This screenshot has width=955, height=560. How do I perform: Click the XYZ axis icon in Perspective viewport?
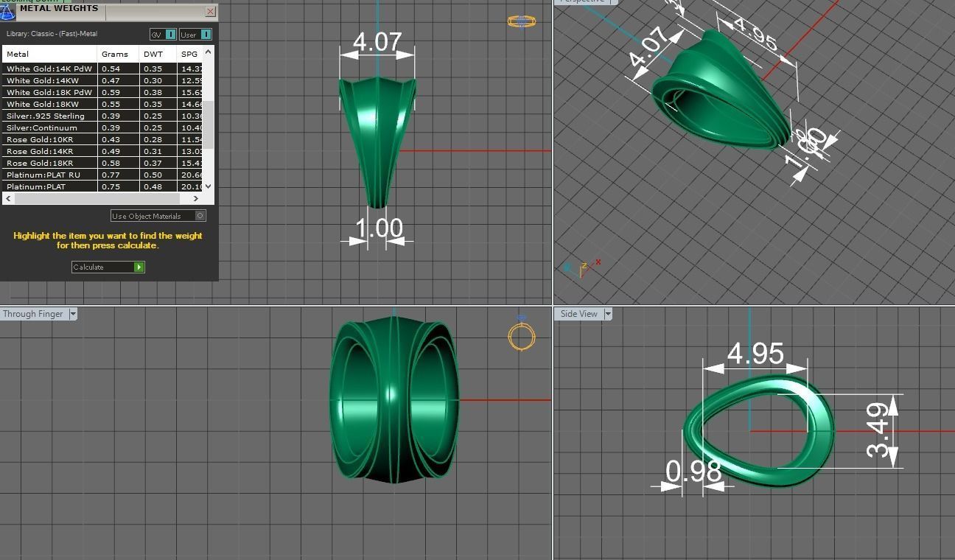click(582, 267)
